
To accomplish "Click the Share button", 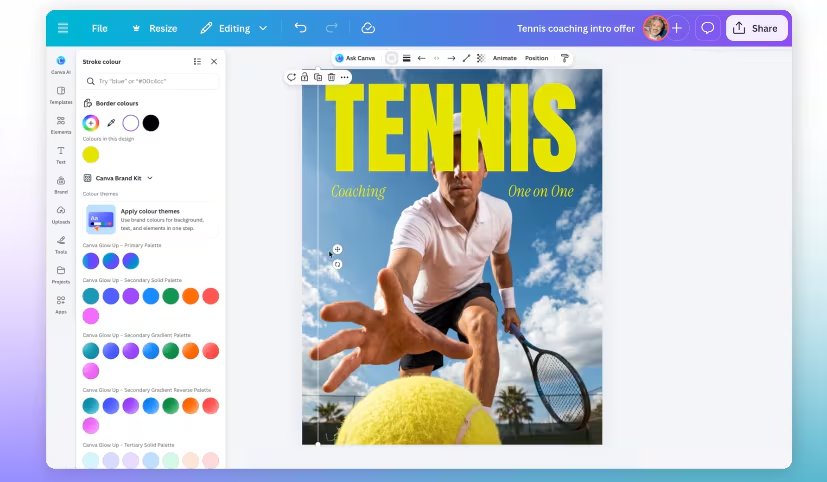I will (x=756, y=28).
